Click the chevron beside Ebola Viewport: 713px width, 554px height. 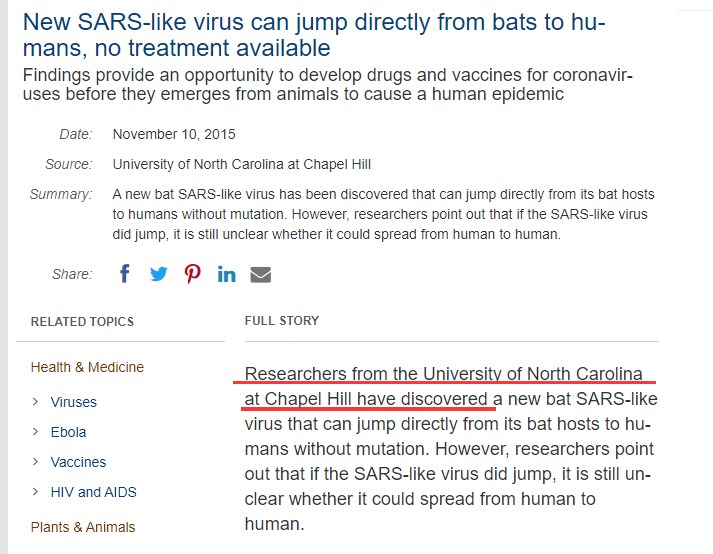(35, 432)
